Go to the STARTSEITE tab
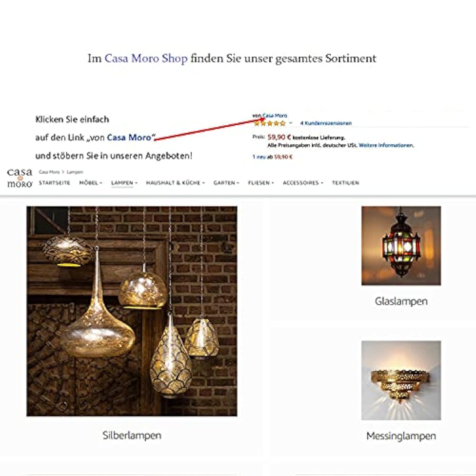 54,183
